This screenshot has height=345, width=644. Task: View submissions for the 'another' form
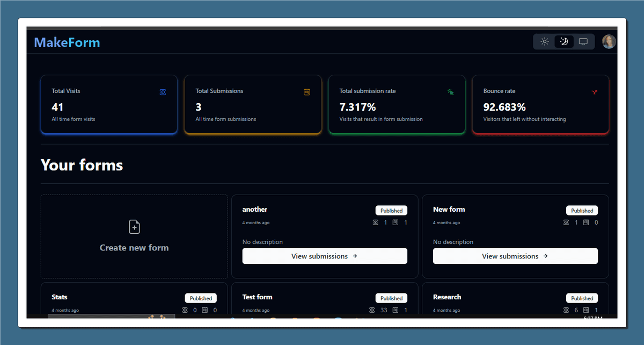pyautogui.click(x=325, y=256)
